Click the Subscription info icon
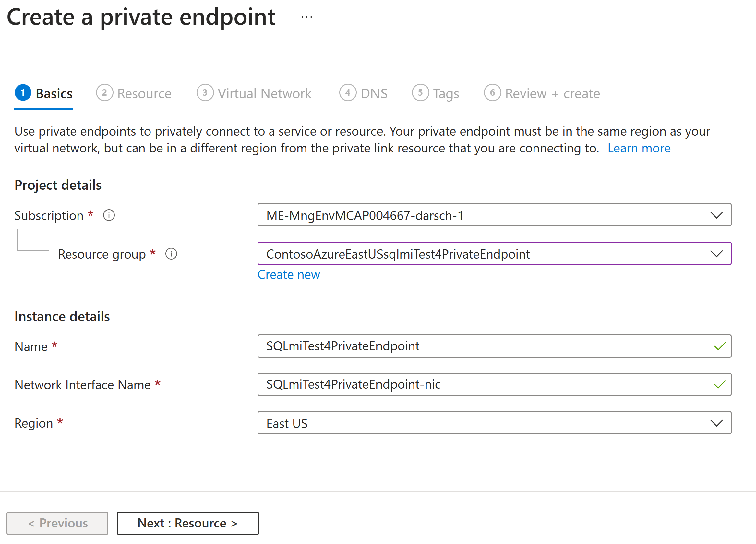The image size is (756, 544). [x=109, y=215]
